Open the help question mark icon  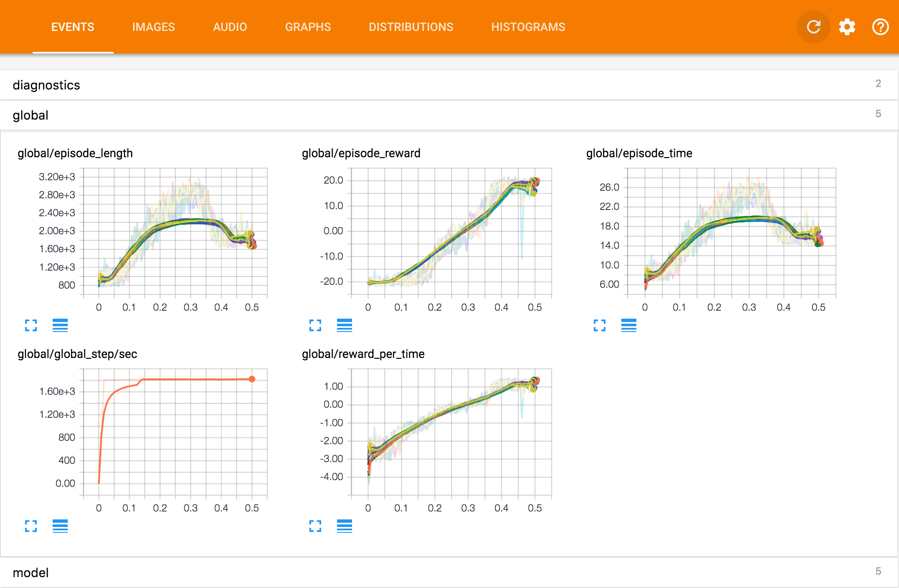click(x=880, y=27)
